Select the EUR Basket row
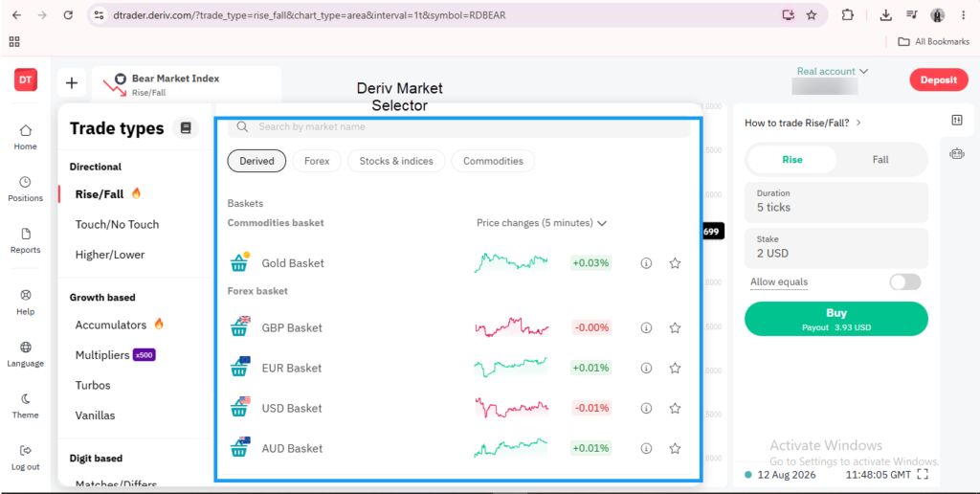Image resolution: width=980 pixels, height=494 pixels. (x=457, y=368)
